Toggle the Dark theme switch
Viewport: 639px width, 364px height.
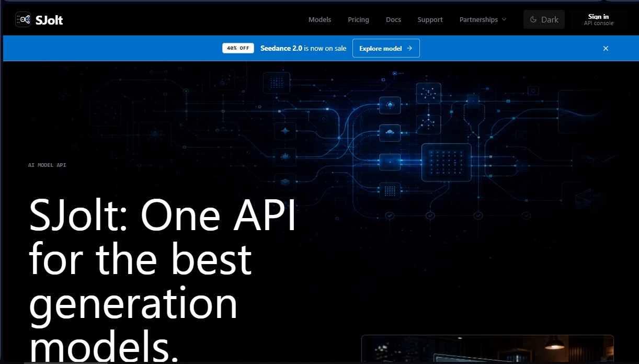tap(544, 19)
